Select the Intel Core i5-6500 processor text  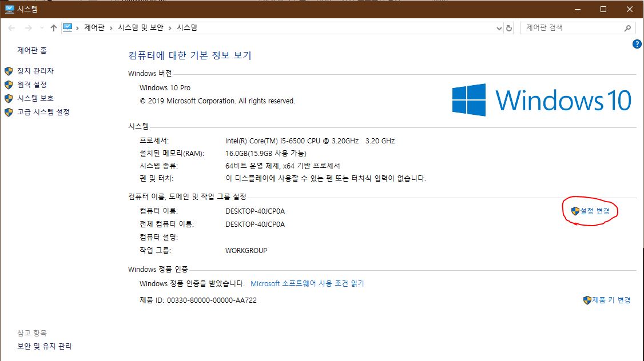310,141
